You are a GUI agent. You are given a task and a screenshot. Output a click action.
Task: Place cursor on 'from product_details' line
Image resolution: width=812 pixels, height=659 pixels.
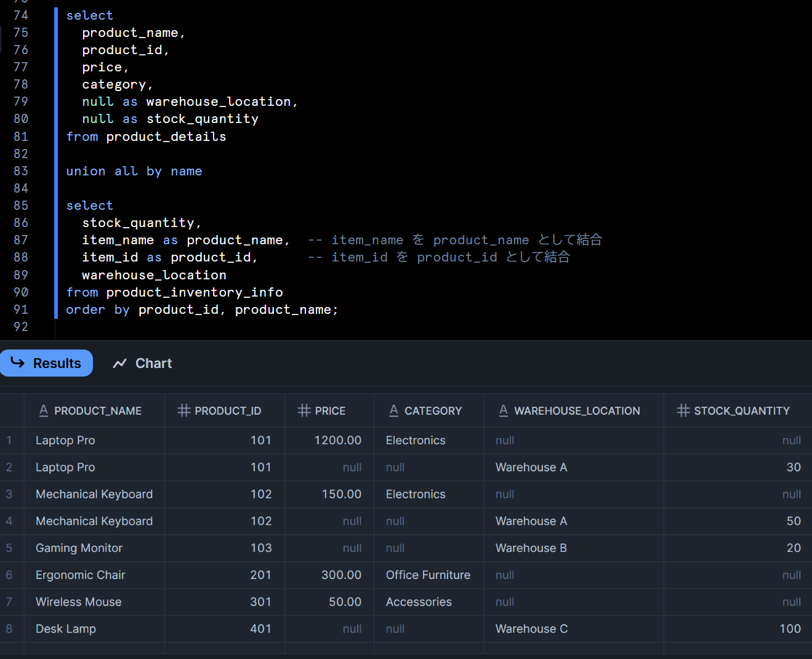click(146, 137)
